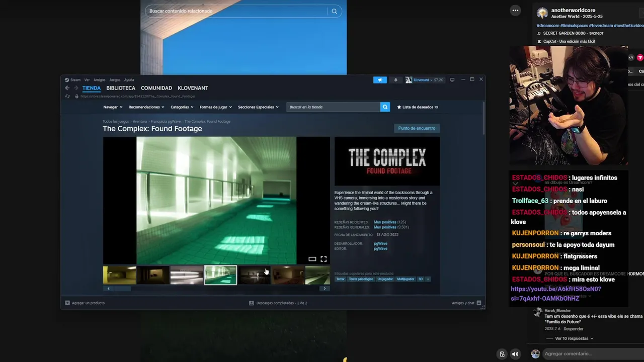Image resolution: width=644 pixels, height=362 pixels.
Task: Open Amigos y chat icon
Action: click(478, 303)
